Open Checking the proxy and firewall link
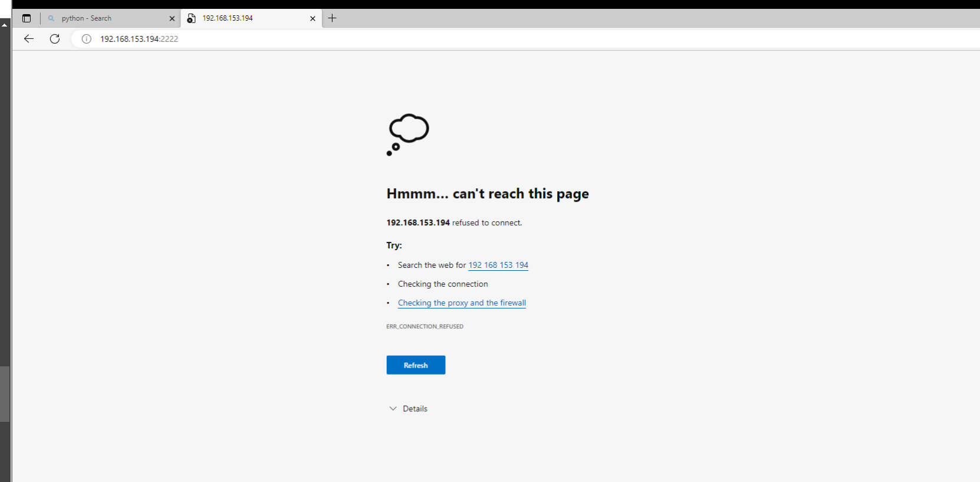The width and height of the screenshot is (980, 482). pyautogui.click(x=462, y=303)
